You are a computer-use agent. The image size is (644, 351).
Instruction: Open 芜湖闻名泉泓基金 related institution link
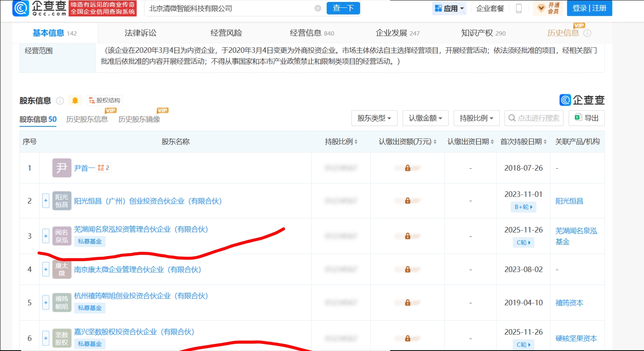click(x=576, y=236)
